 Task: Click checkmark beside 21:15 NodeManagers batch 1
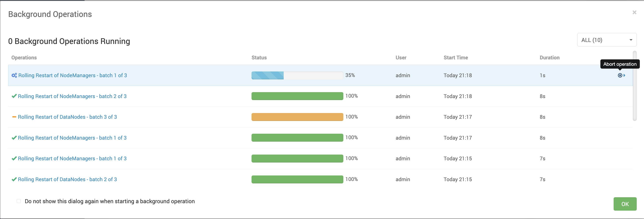[x=14, y=159]
